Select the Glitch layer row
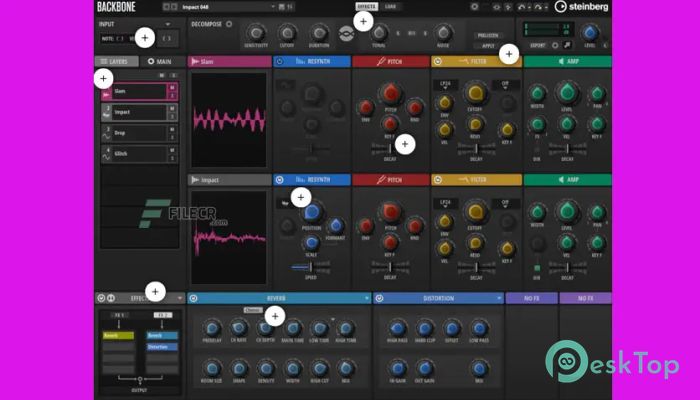The image size is (700, 400). [x=140, y=154]
